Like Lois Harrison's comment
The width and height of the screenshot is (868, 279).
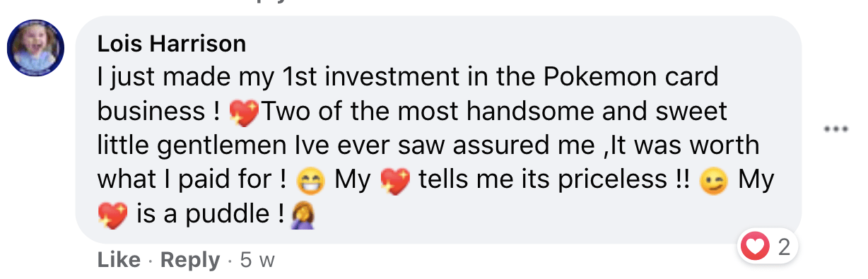(x=119, y=260)
